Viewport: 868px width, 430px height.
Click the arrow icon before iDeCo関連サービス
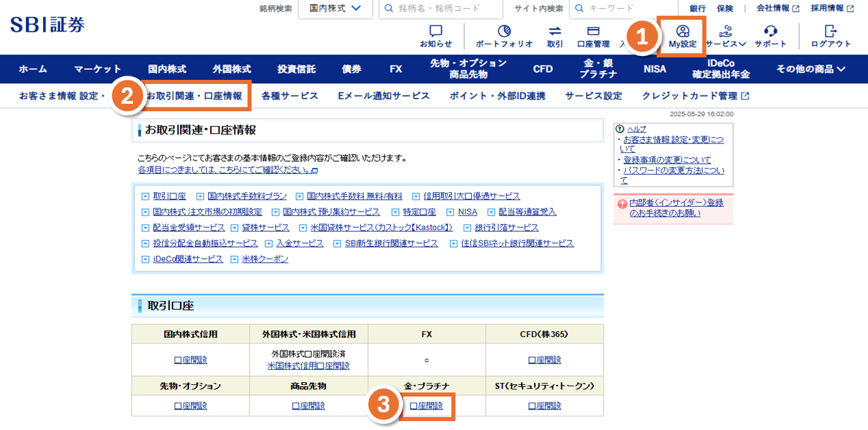(x=145, y=259)
